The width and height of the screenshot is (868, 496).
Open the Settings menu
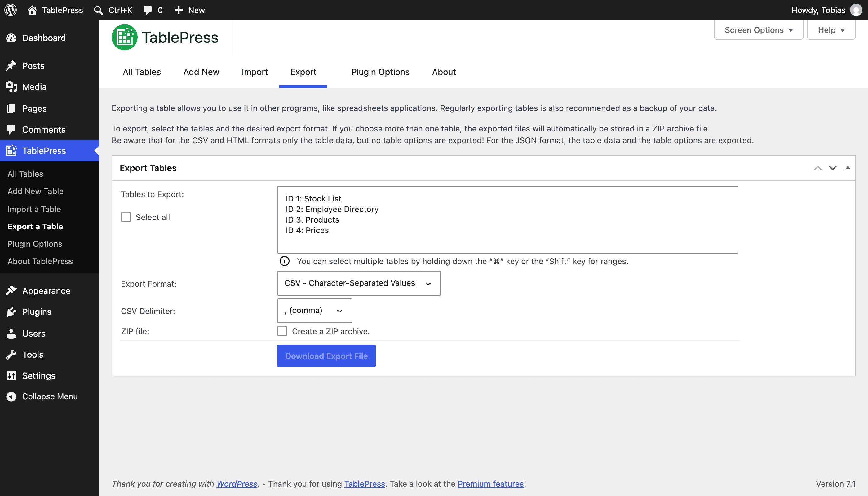[50, 375]
